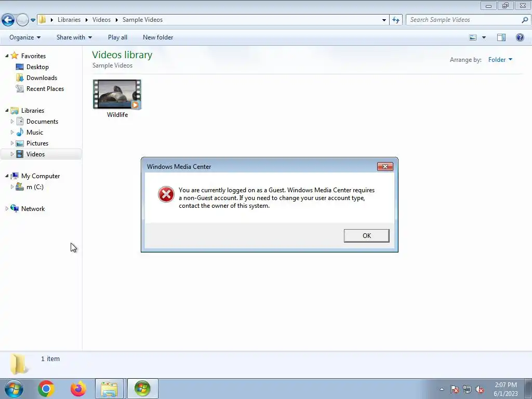Open address bar history dropdown
This screenshot has height=399, width=532.
click(x=384, y=20)
